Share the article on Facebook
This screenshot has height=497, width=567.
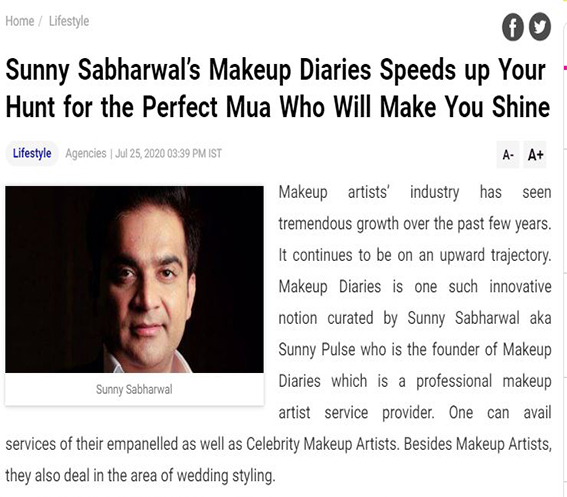(x=512, y=27)
